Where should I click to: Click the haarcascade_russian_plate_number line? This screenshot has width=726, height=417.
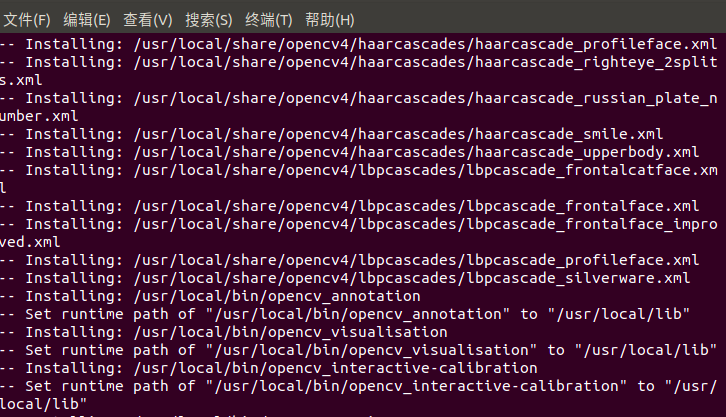coord(358,98)
